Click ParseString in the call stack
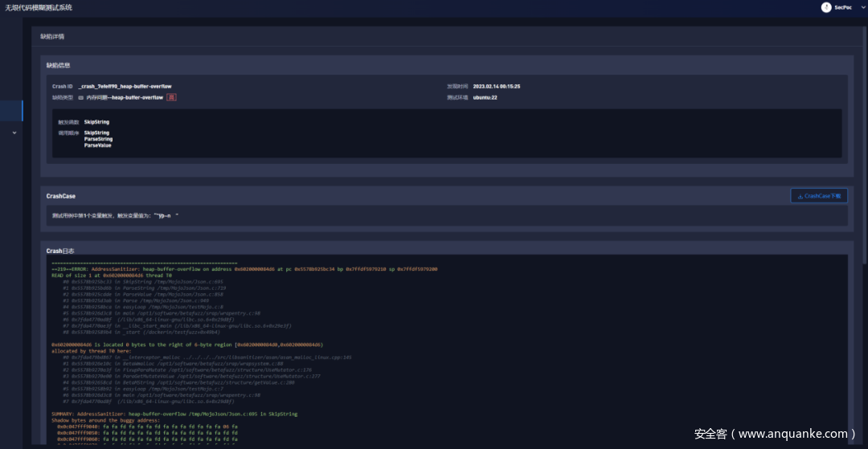The image size is (868, 449). tap(98, 139)
